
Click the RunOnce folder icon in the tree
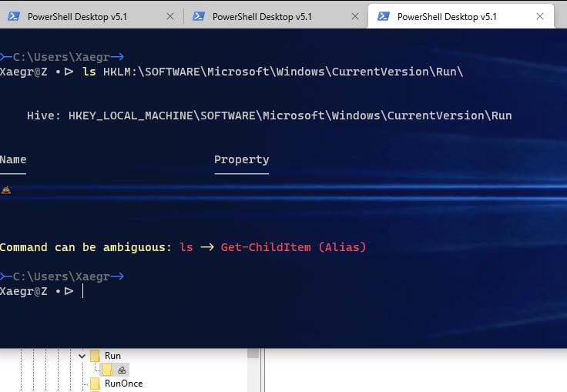click(x=95, y=384)
